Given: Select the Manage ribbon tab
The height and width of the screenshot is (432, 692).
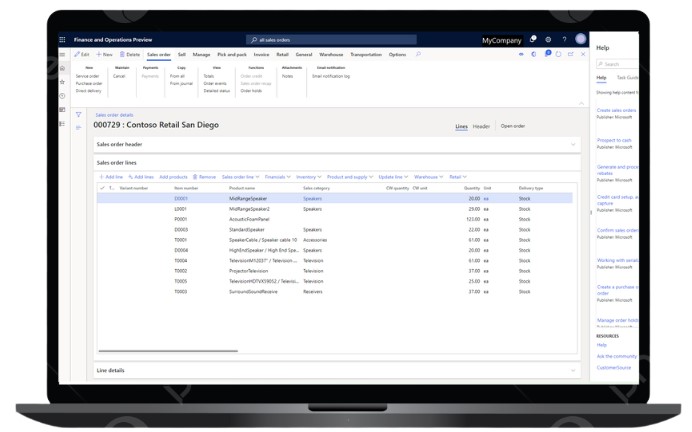Looking at the screenshot, I should click(201, 55).
